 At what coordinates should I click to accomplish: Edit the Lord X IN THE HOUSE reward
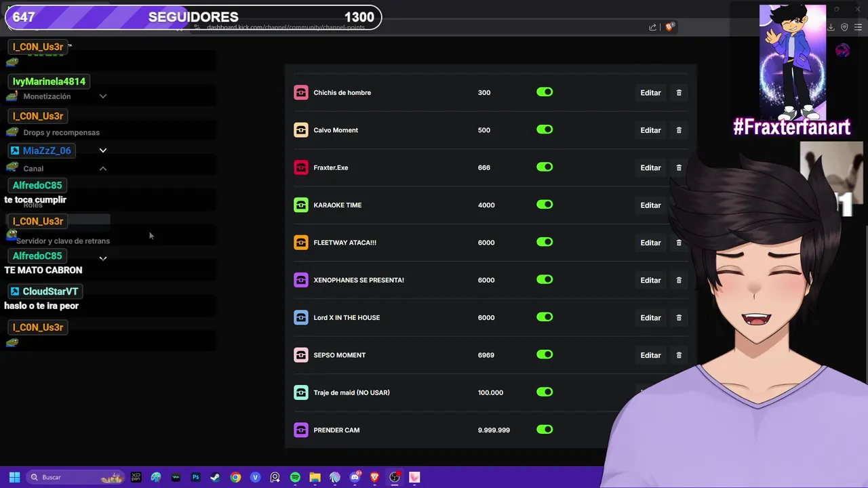coord(650,317)
